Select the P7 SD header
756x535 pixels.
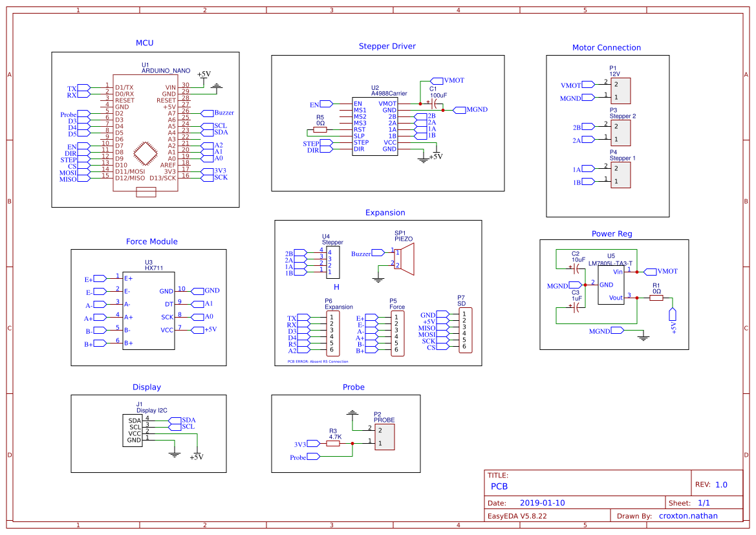(464, 330)
